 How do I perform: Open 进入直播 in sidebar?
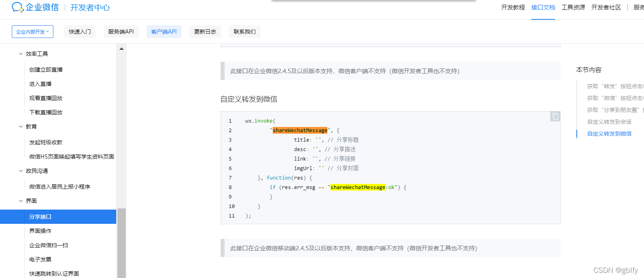point(40,84)
